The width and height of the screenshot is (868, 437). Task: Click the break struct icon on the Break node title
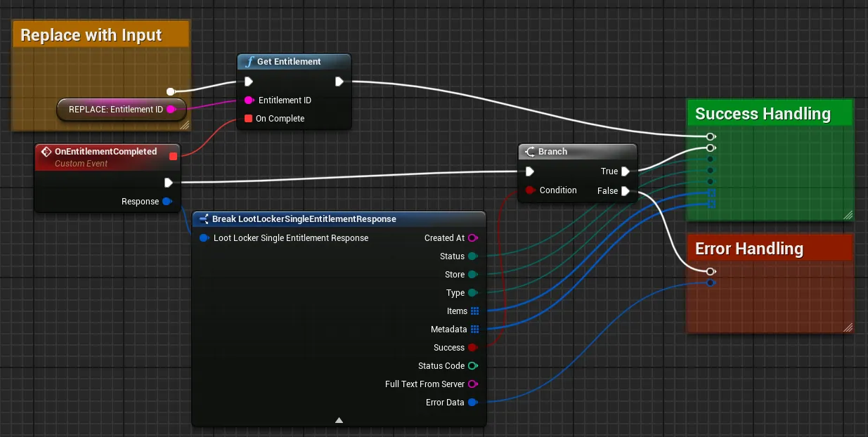coord(204,219)
